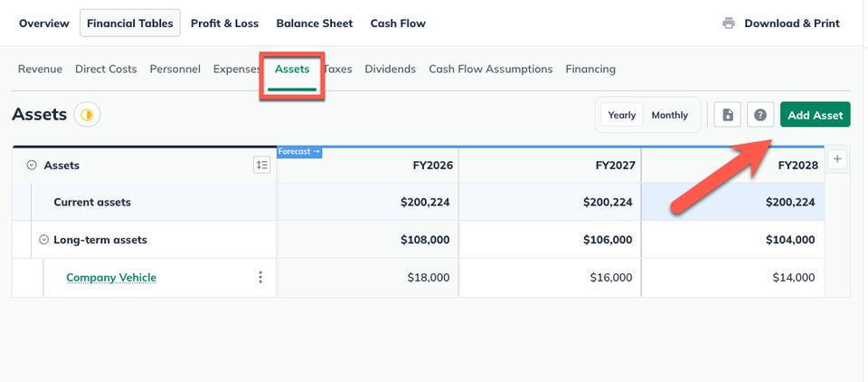Open the Revenue sub-tab
Viewport: 868px width, 382px height.
(41, 70)
